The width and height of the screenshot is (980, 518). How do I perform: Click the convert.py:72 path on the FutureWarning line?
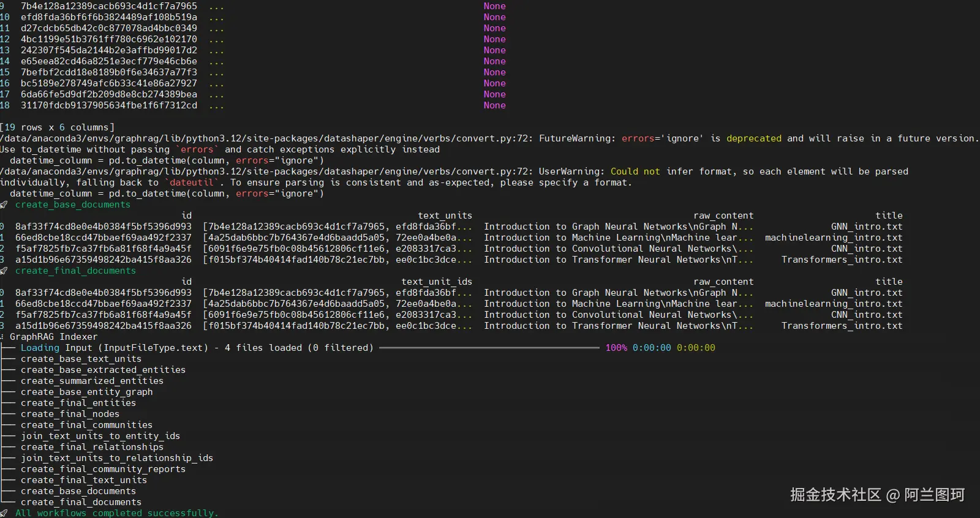266,138
